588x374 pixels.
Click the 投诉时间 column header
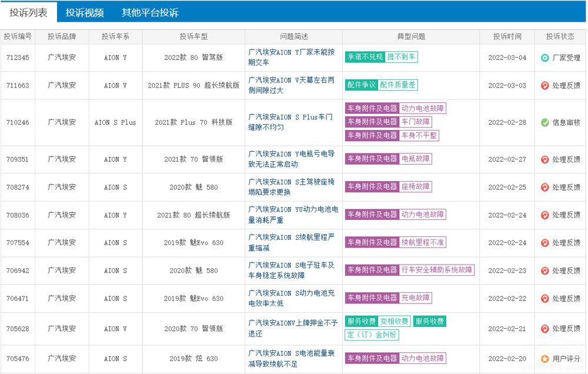pos(507,36)
